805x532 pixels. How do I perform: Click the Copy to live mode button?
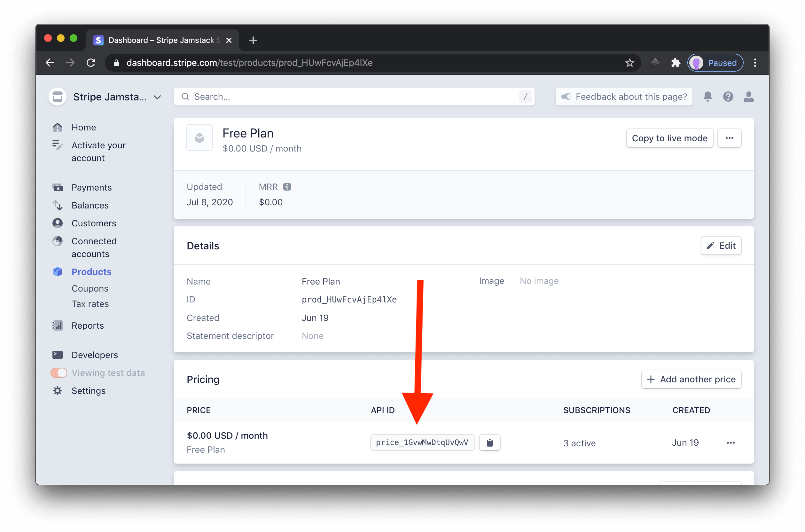(x=670, y=138)
